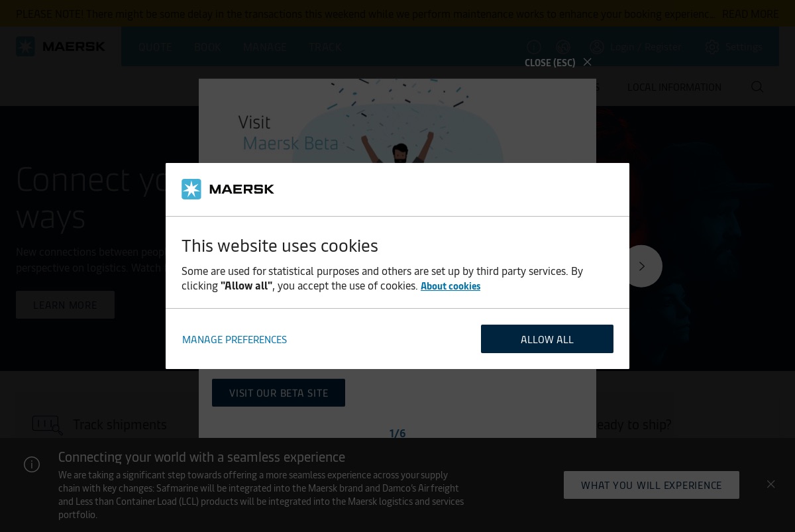Click the Maersk star logo in header
The image size is (795, 532).
tap(26, 46)
